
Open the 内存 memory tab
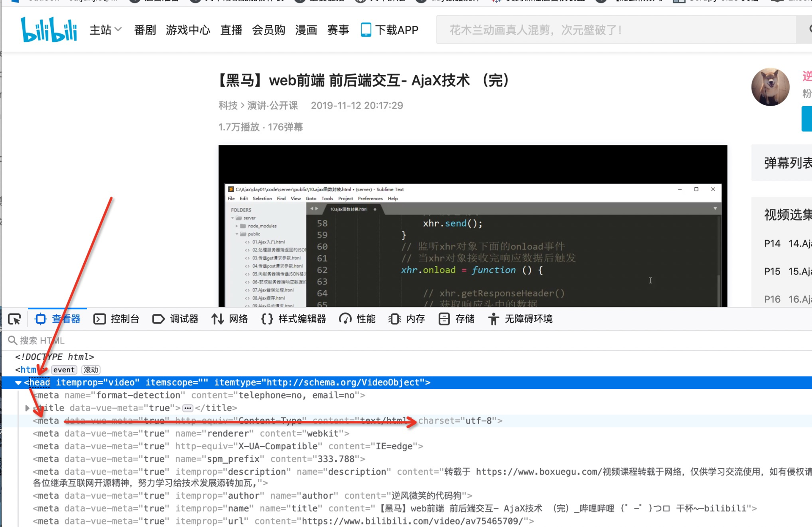406,319
